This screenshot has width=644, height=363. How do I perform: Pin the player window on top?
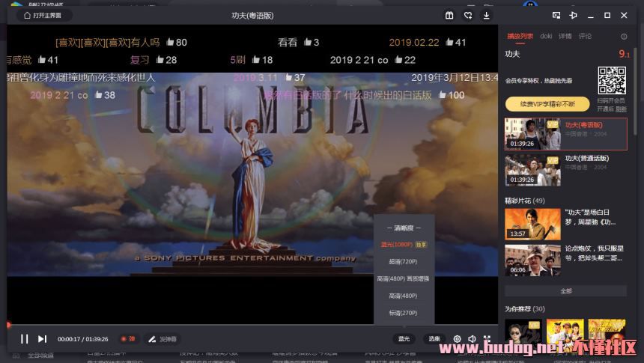[x=574, y=15]
